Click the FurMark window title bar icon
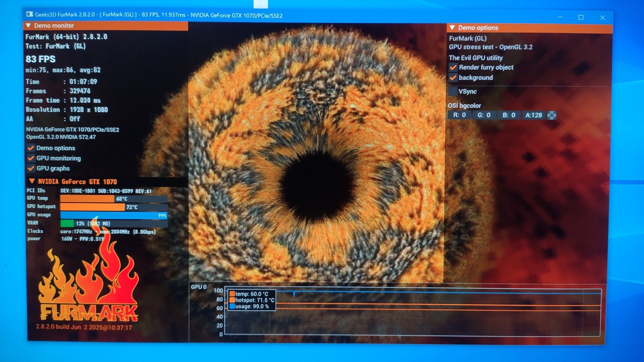Viewport: 644px width, 362px height. pyautogui.click(x=30, y=14)
